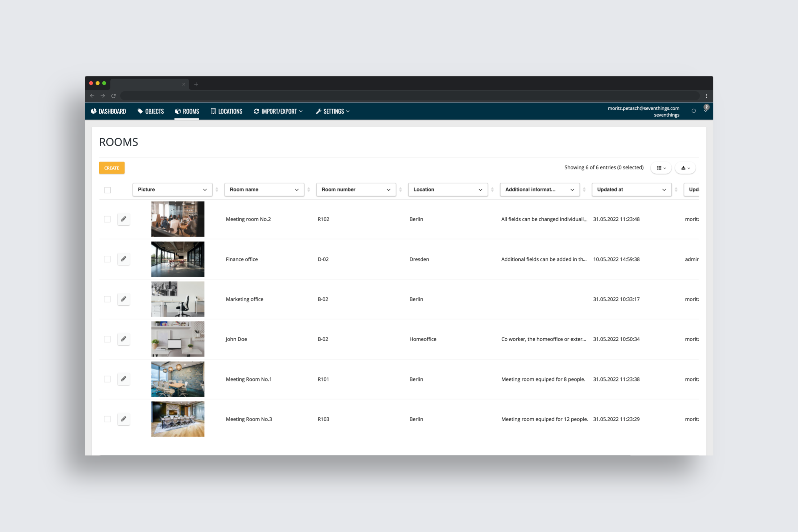The width and height of the screenshot is (798, 532).
Task: Click the 'Finance office' room name
Action: tap(242, 259)
